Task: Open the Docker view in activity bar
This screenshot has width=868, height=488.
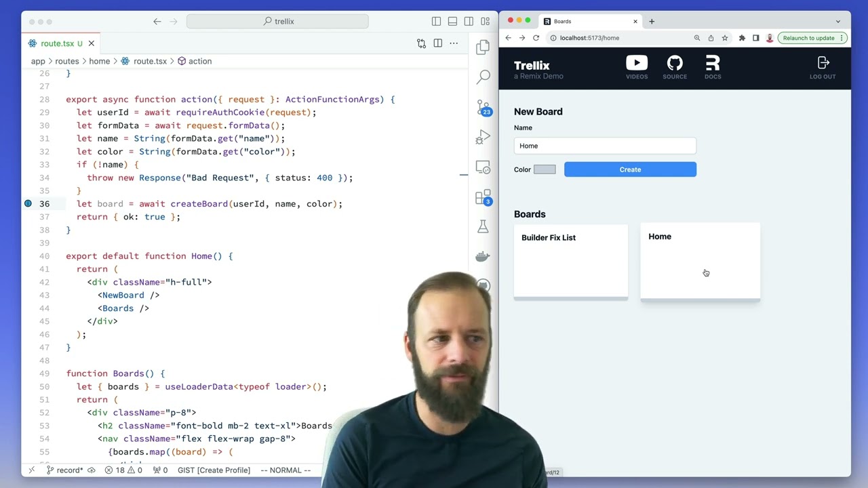Action: [x=483, y=257]
